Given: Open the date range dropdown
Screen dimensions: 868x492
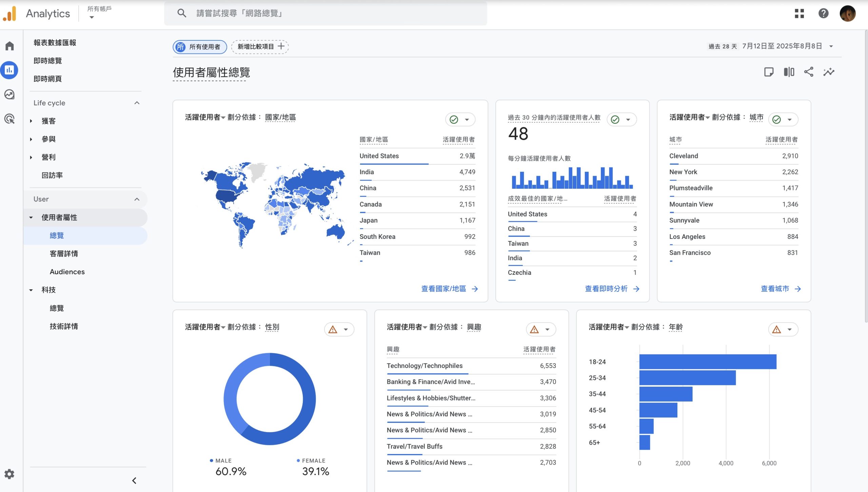Looking at the screenshot, I should pos(831,46).
